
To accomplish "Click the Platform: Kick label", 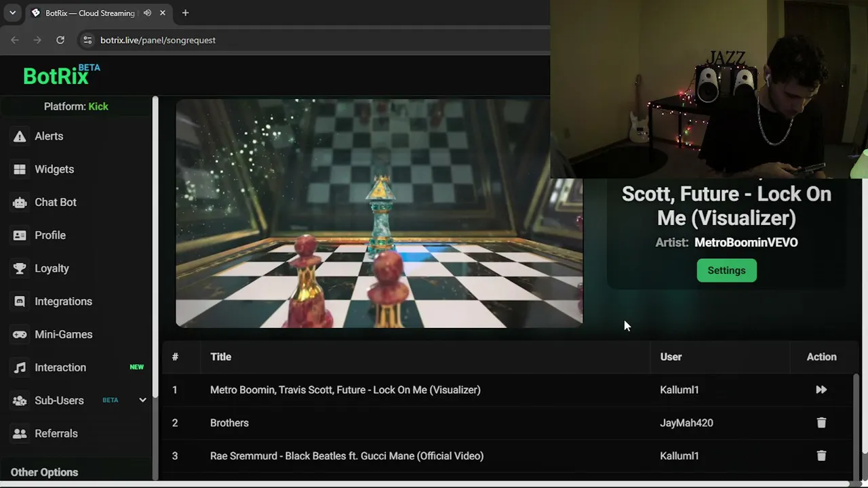I will (76, 106).
